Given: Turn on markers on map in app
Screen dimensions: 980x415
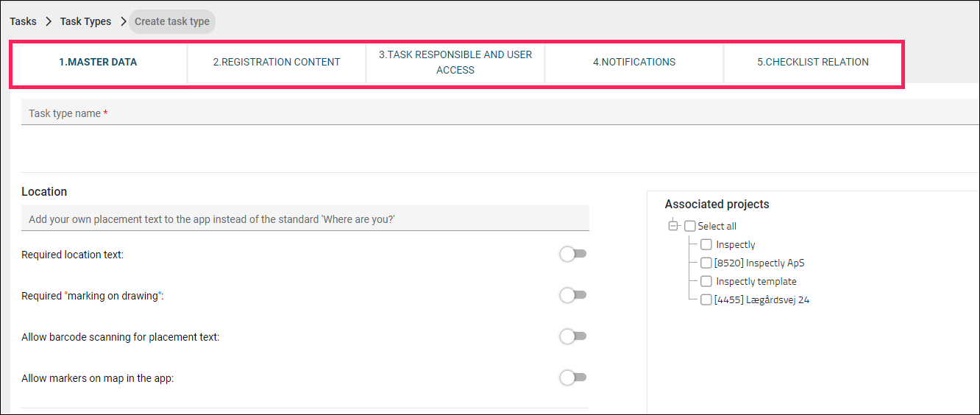Looking at the screenshot, I should coord(573,377).
